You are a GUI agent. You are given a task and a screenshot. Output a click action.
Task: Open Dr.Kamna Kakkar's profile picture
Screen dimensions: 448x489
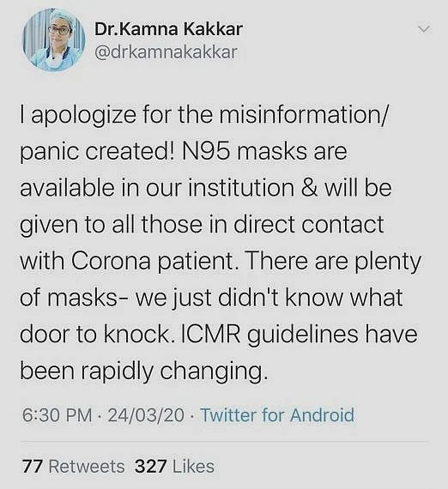coord(53,40)
